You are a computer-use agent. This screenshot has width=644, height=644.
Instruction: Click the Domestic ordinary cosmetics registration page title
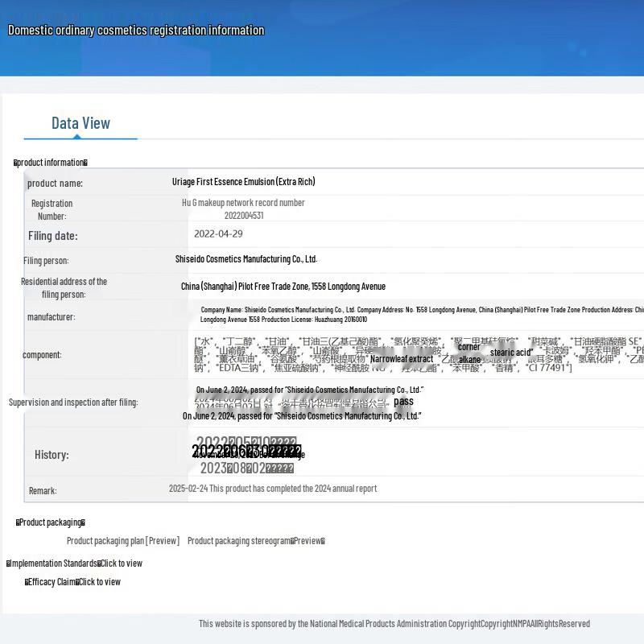[136, 31]
